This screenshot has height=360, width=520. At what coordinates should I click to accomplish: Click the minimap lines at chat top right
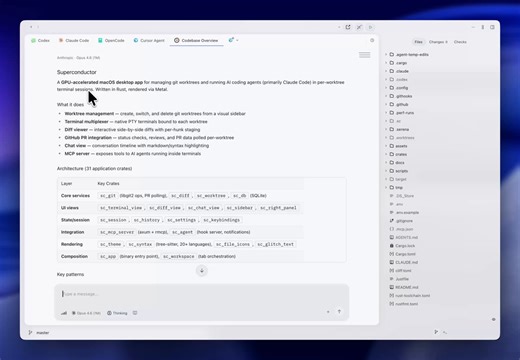tap(365, 55)
